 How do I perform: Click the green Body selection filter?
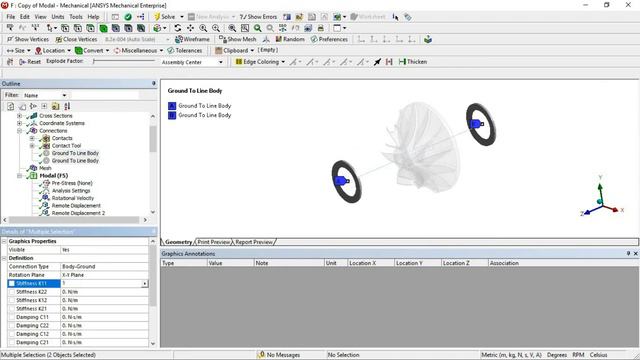click(x=103, y=28)
